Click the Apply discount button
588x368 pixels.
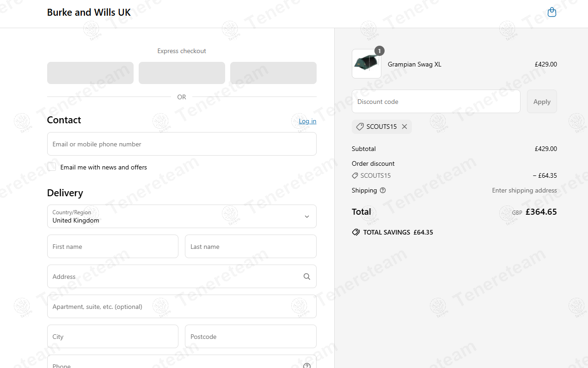click(x=542, y=102)
